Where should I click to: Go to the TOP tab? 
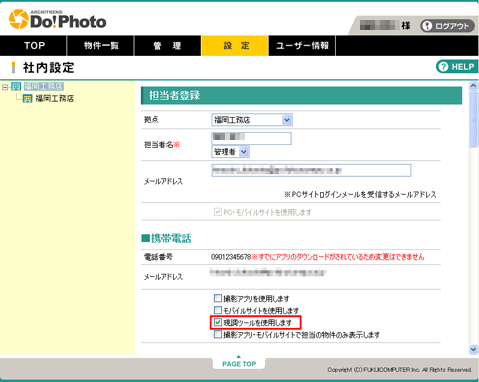33,46
